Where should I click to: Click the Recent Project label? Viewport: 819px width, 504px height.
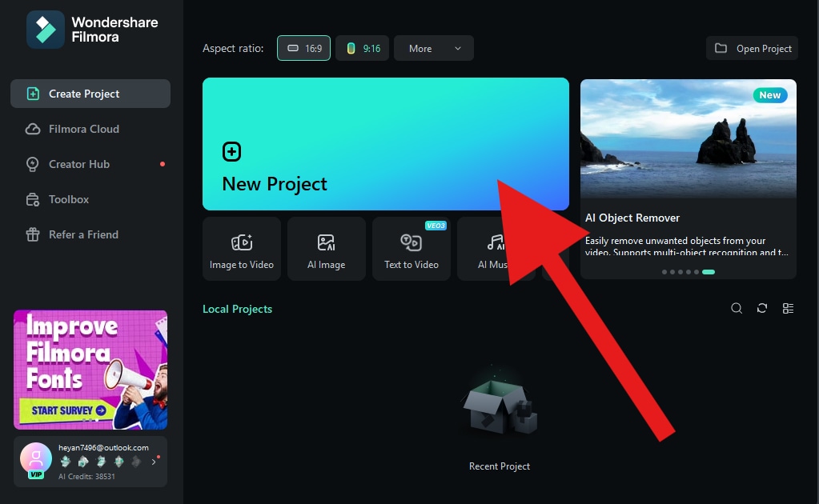click(x=500, y=466)
